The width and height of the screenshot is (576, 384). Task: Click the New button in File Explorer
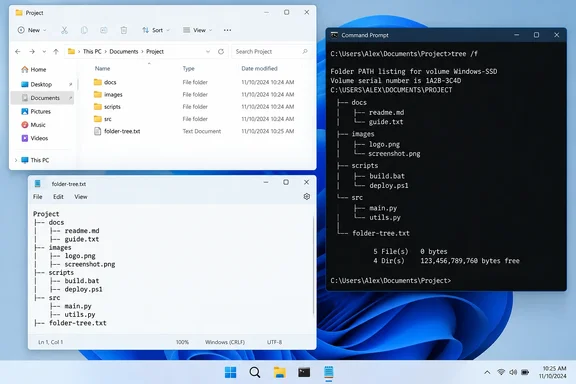32,30
